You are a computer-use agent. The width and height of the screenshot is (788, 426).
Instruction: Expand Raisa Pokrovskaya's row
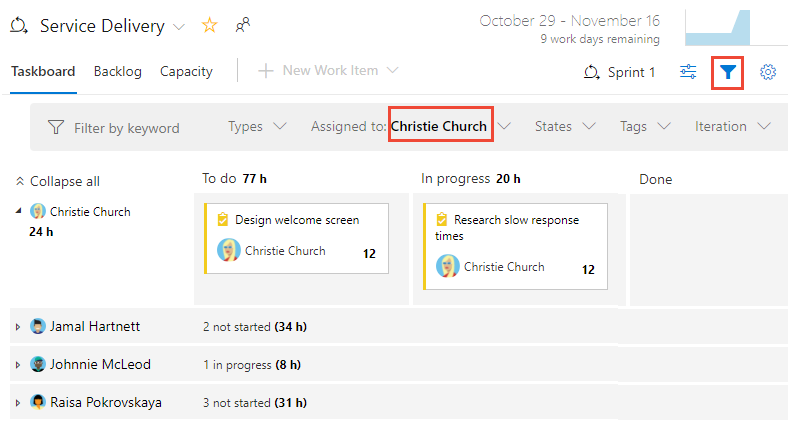click(17, 403)
